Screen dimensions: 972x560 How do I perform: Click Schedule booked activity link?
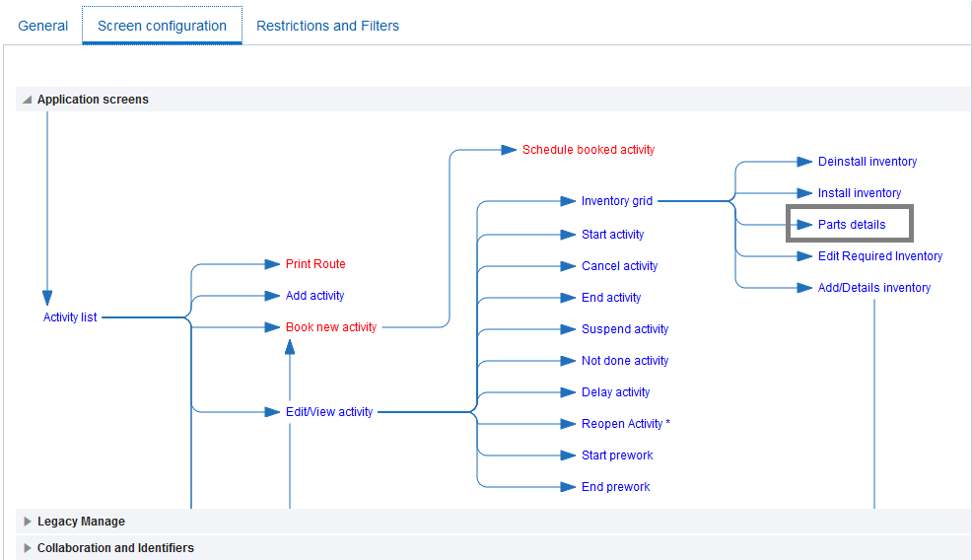pyautogui.click(x=589, y=150)
